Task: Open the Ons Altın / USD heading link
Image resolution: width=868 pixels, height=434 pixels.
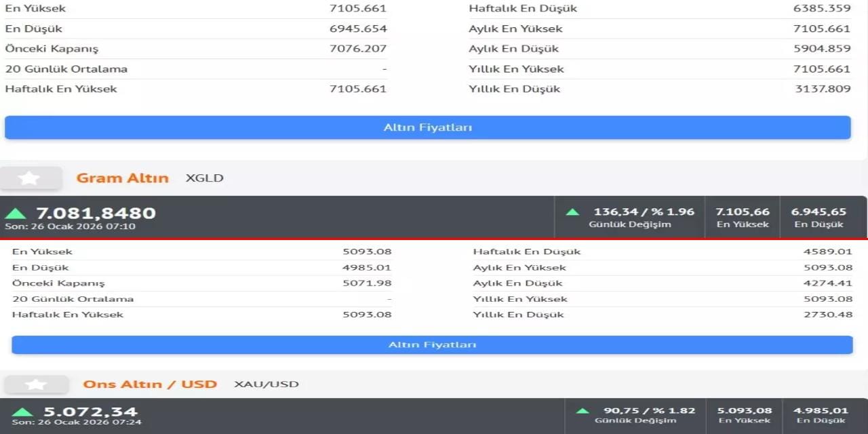Action: click(x=150, y=384)
